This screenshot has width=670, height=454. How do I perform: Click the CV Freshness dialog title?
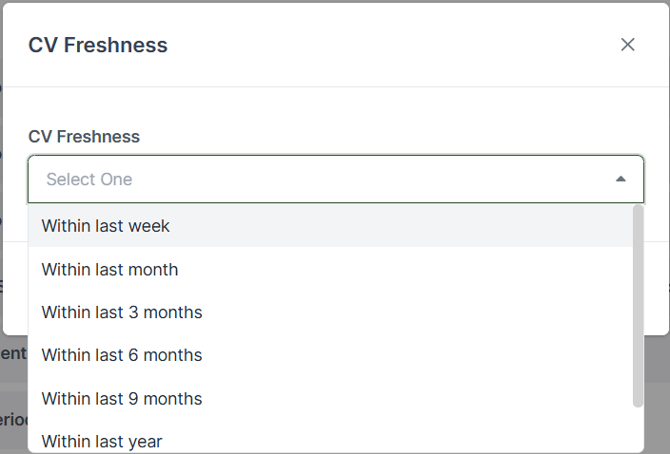[98, 45]
